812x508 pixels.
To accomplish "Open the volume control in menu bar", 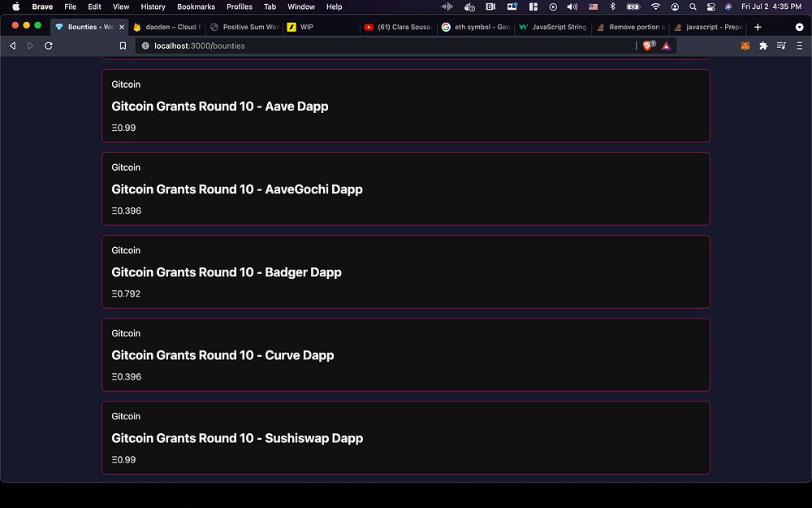I will pos(572,7).
